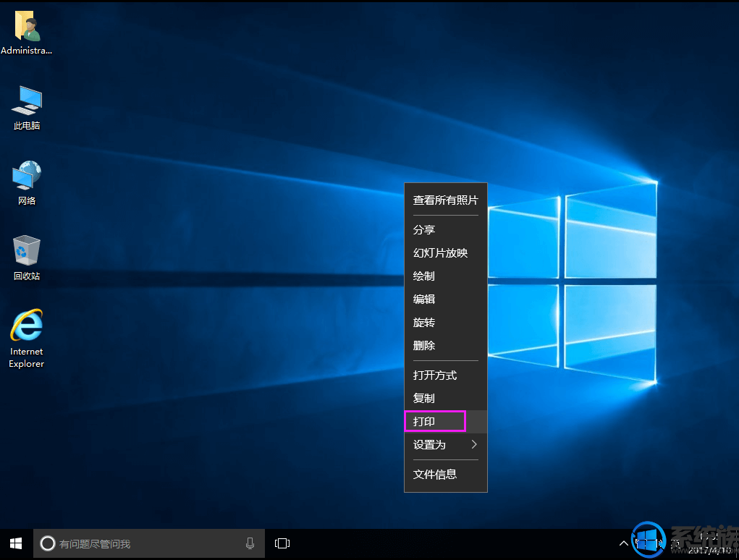Select the Internet Explorer desktop icon

(27, 339)
